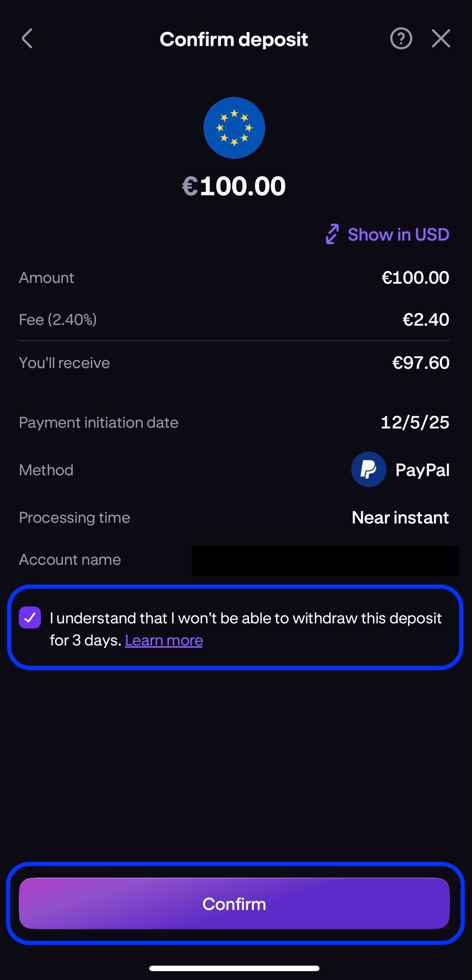This screenshot has width=472, height=980.
Task: Click the EU flag currency icon
Action: 234,128
